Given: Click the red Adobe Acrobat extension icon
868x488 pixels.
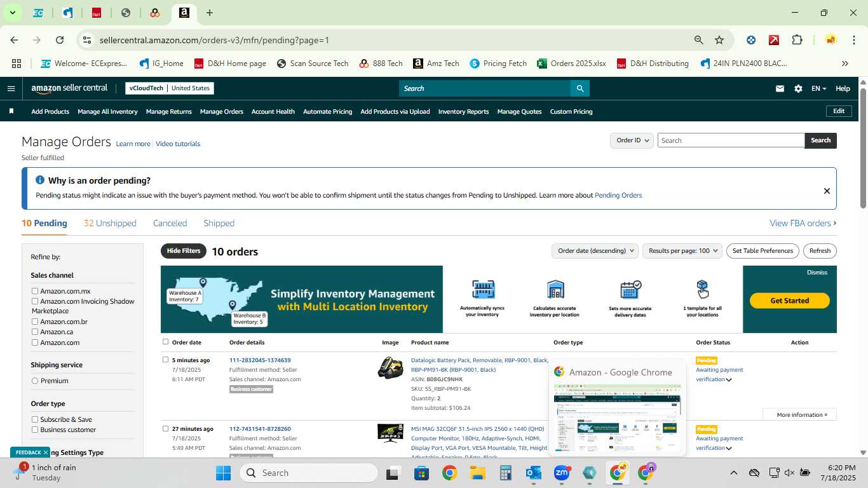Looking at the screenshot, I should [x=774, y=40].
